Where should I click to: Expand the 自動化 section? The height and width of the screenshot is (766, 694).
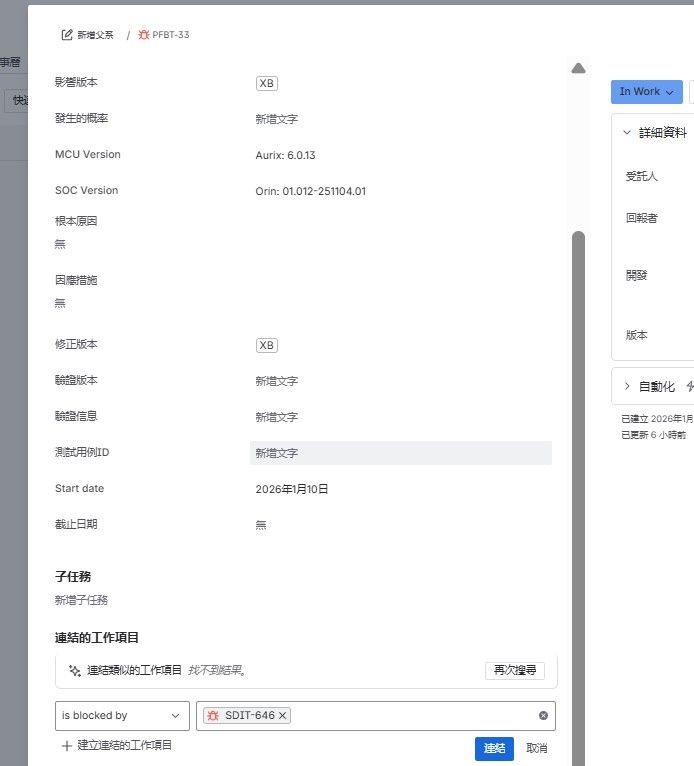click(x=627, y=386)
